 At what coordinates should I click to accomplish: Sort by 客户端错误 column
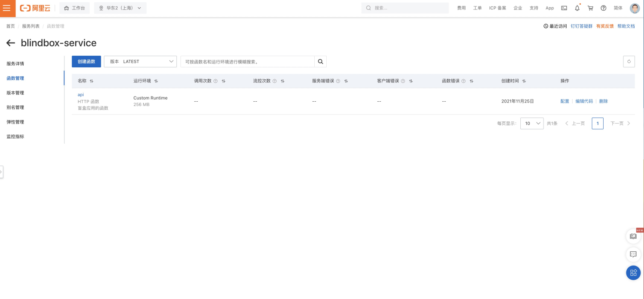coord(411,81)
